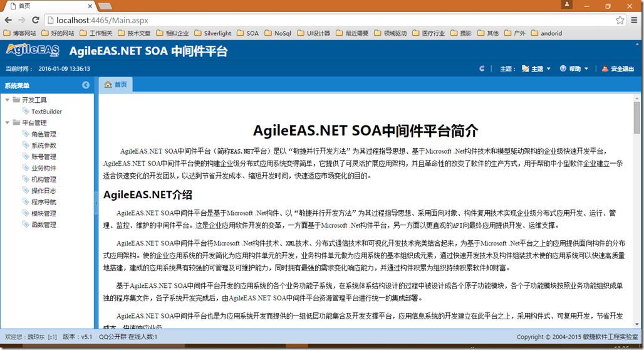Click the AgileEAS.NET介绍 heading
The width and height of the screenshot is (644, 350).
(x=147, y=194)
